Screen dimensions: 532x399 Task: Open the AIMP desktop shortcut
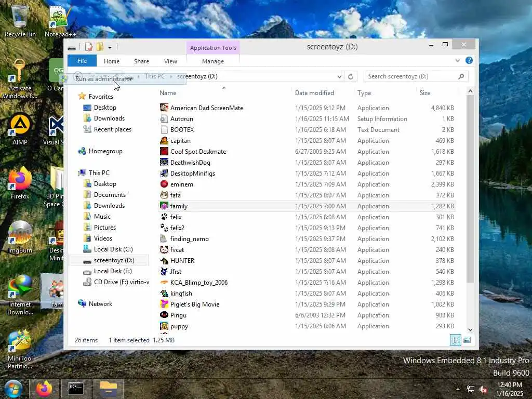pos(20,129)
